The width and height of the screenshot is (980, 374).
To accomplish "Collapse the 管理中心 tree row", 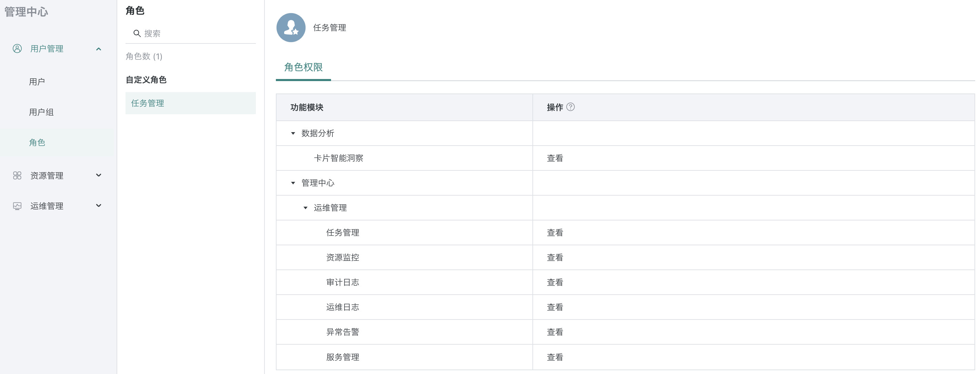I will (293, 183).
